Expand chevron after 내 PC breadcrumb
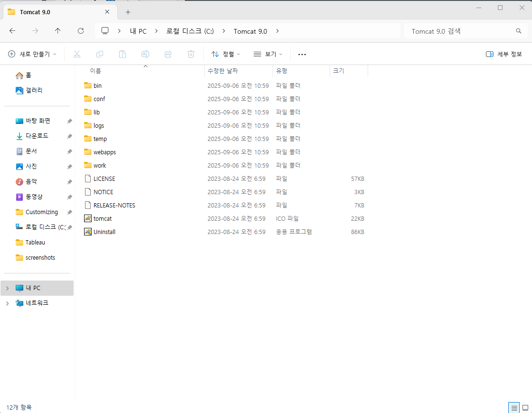This screenshot has height=413, width=532. 156,31
